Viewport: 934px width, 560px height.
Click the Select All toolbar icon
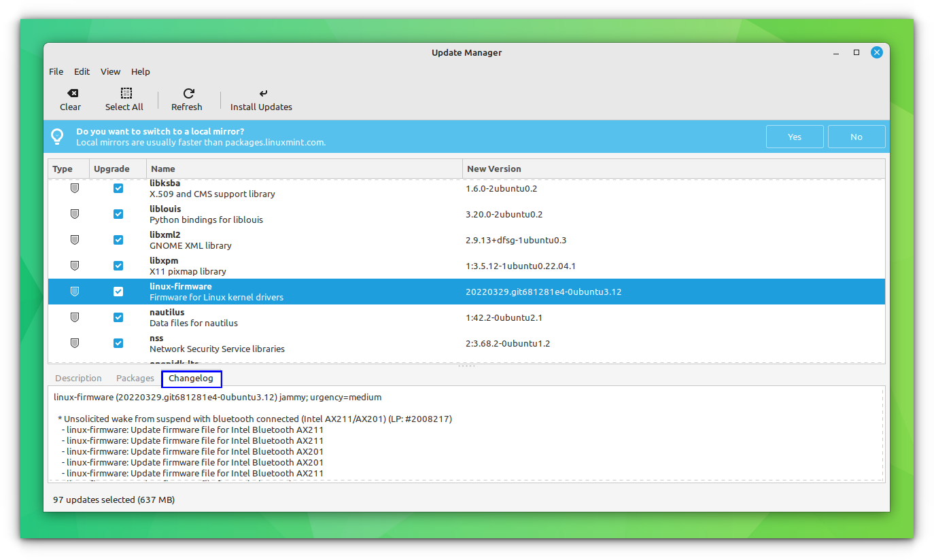tap(124, 93)
